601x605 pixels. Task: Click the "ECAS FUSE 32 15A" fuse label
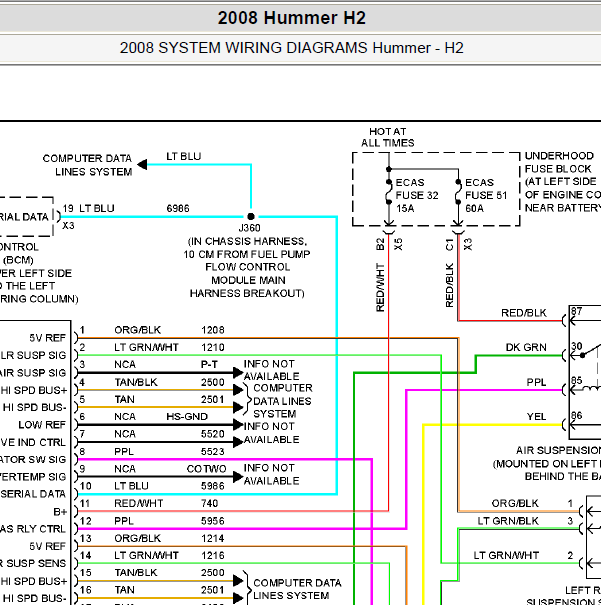(417, 195)
